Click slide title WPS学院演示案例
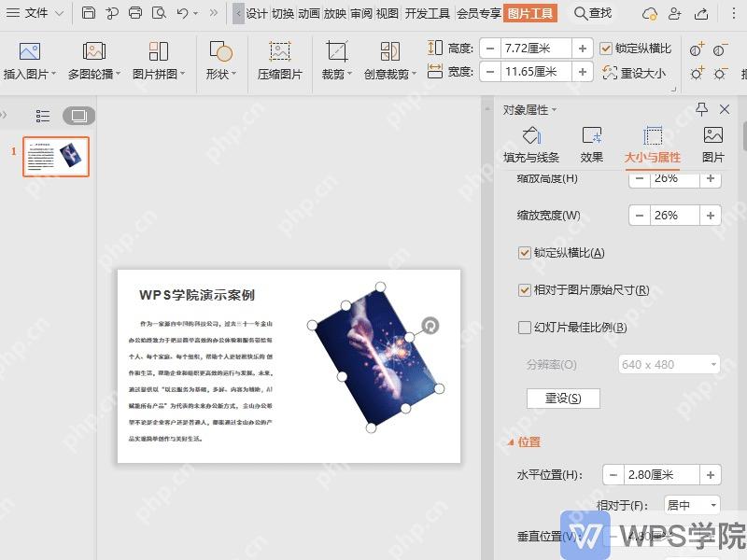747x560 pixels. click(x=197, y=295)
